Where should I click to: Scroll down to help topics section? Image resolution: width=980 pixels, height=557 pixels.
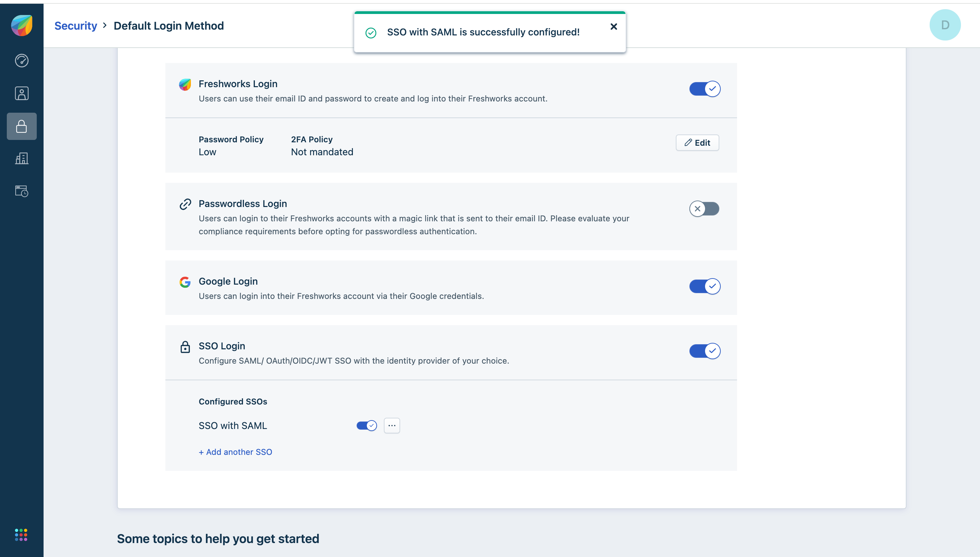point(217,538)
